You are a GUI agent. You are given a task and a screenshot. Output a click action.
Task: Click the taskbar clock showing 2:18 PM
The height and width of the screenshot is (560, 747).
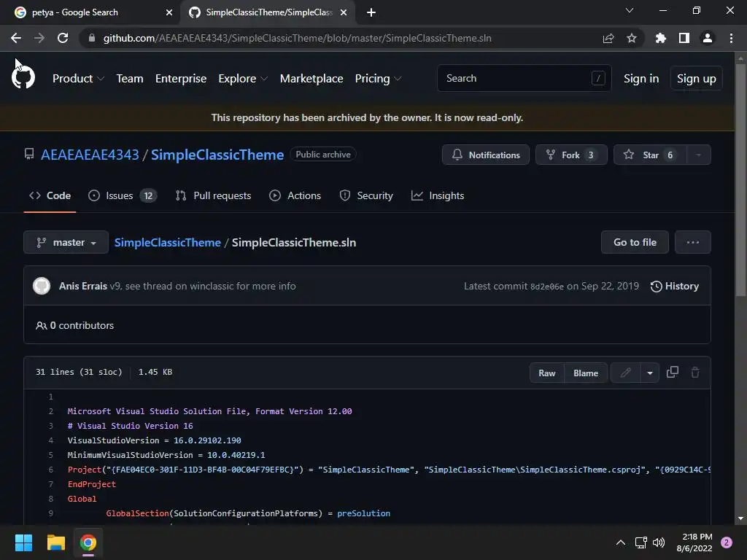[694, 542]
